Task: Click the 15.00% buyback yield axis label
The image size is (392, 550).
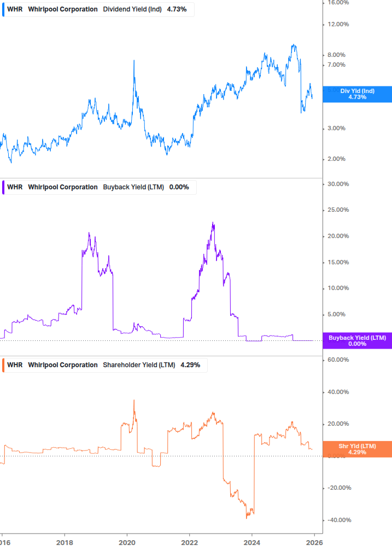Action: pyautogui.click(x=338, y=262)
